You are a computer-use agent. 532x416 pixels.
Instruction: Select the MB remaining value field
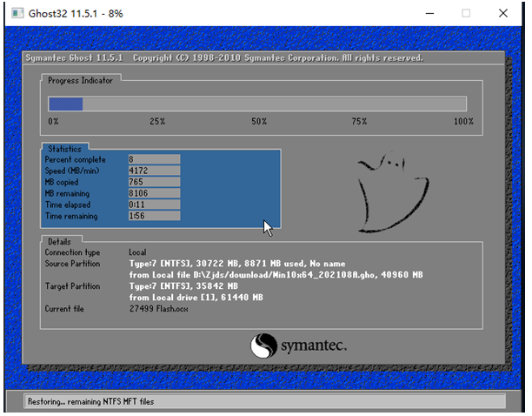(154, 193)
